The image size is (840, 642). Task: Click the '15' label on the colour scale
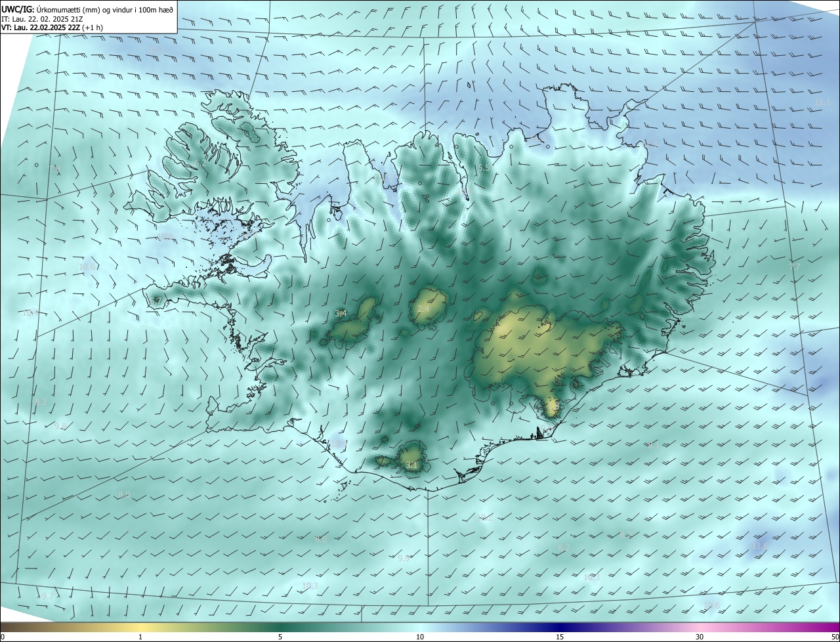click(560, 637)
